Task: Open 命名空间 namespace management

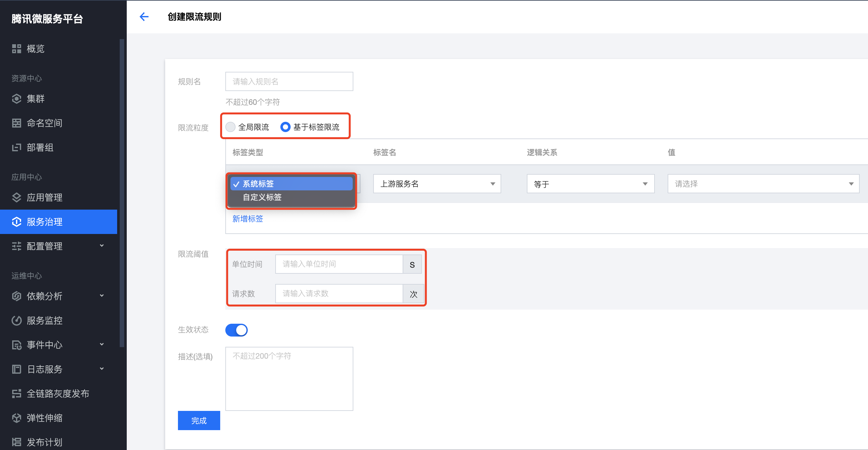Action: pos(44,123)
